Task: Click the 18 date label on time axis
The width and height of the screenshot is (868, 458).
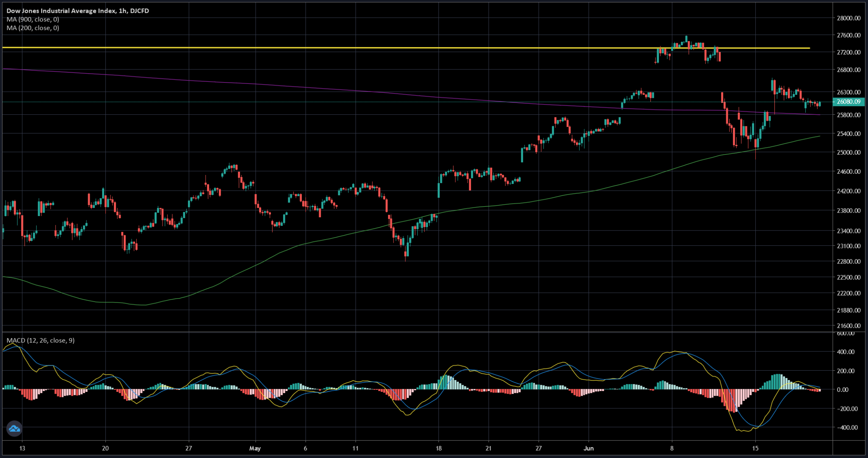Action: pyautogui.click(x=439, y=449)
